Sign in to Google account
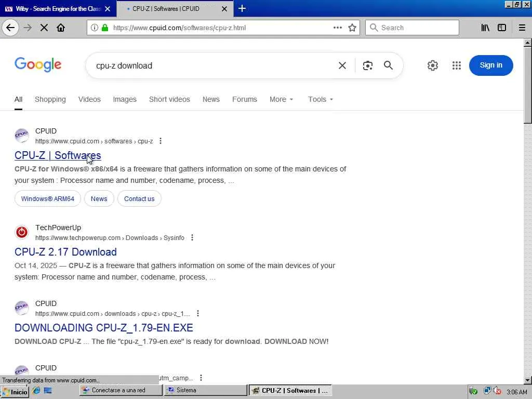This screenshot has height=399, width=532. (491, 65)
